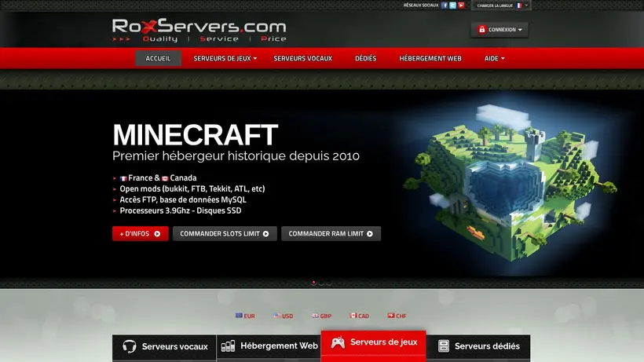Screen dimensions: 644x362
Task: Expand the Aide menu
Action: 494,58
